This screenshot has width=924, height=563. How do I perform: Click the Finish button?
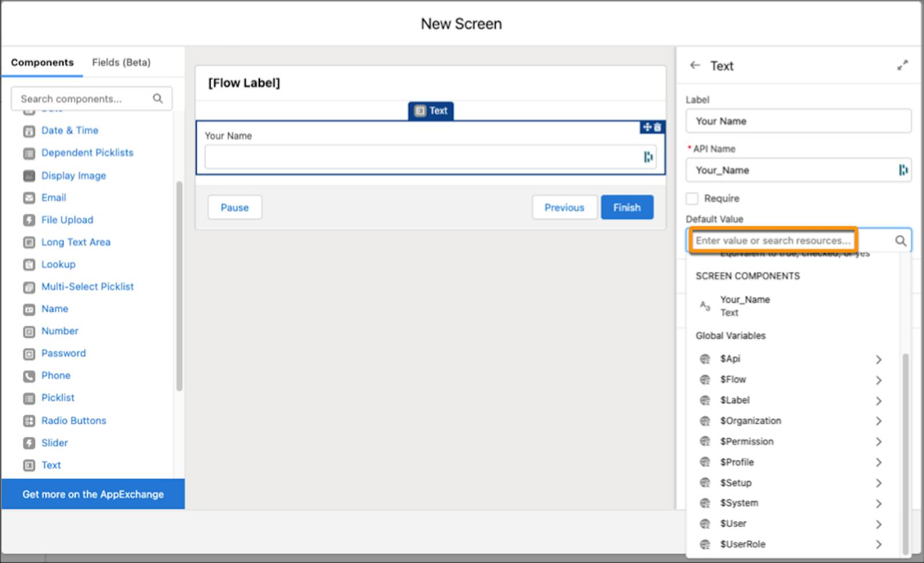point(627,207)
